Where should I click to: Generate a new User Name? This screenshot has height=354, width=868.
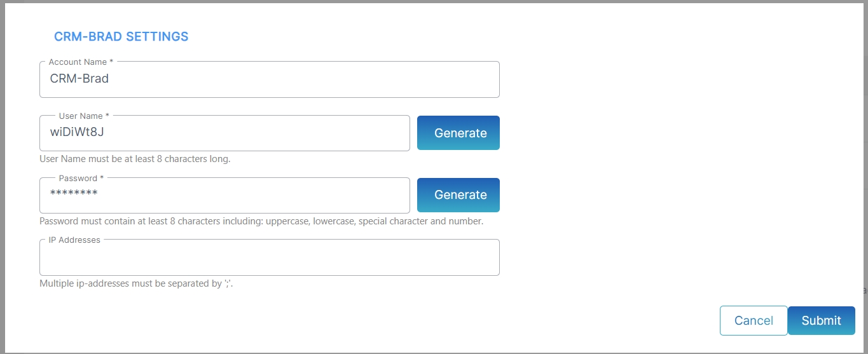click(458, 133)
